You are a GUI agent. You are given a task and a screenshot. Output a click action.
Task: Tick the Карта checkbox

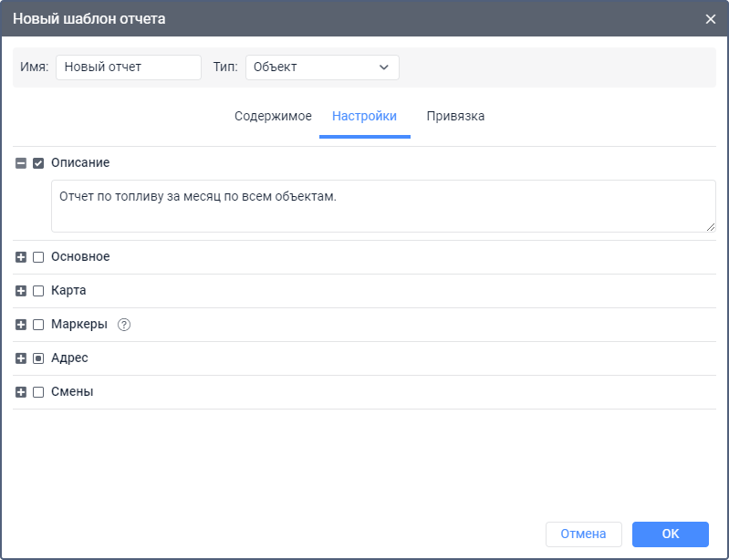coord(38,291)
